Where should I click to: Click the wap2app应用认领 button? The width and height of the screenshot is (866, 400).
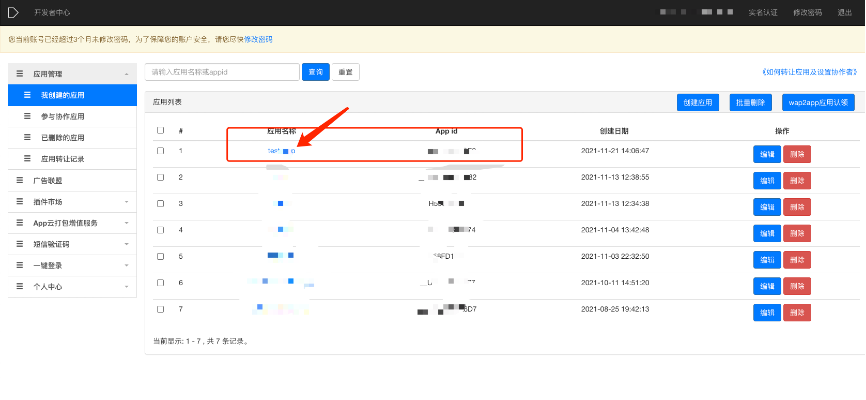pyautogui.click(x=819, y=103)
